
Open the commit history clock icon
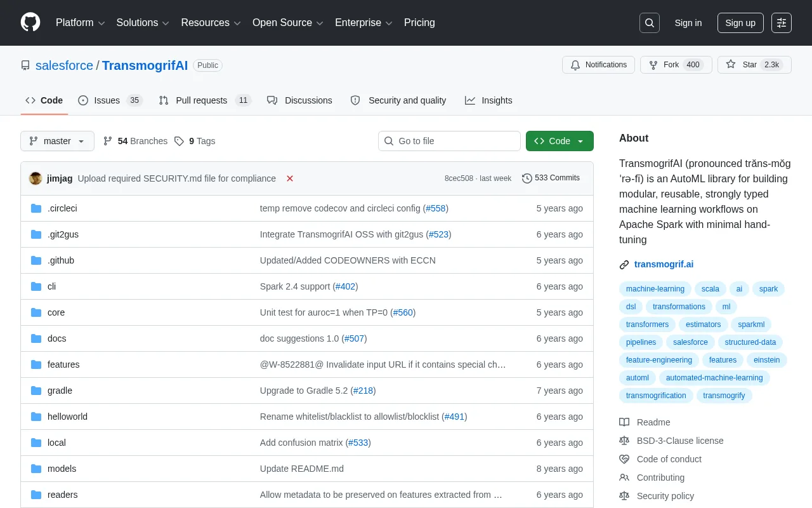pos(527,178)
